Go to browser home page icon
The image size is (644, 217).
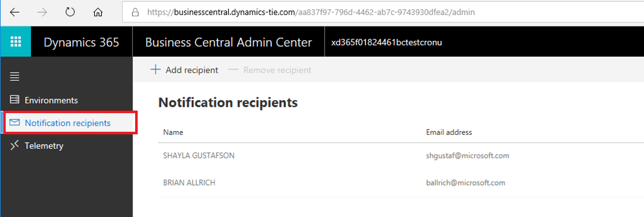click(x=98, y=12)
